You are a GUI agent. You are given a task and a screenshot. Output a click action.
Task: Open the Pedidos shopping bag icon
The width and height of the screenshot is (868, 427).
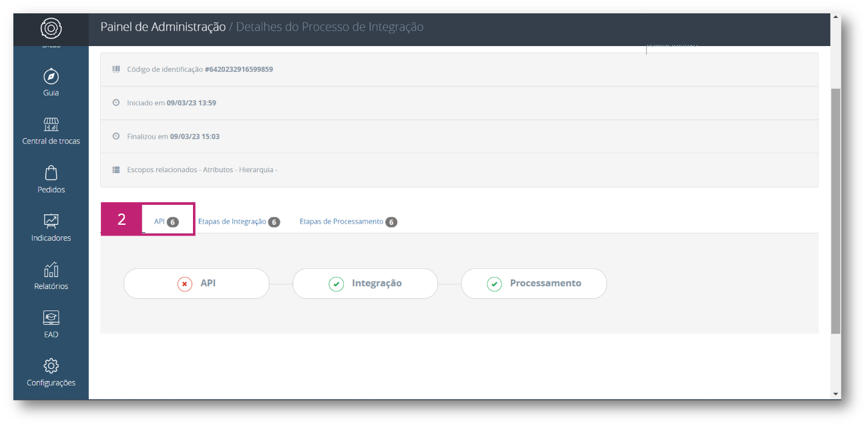[x=51, y=173]
